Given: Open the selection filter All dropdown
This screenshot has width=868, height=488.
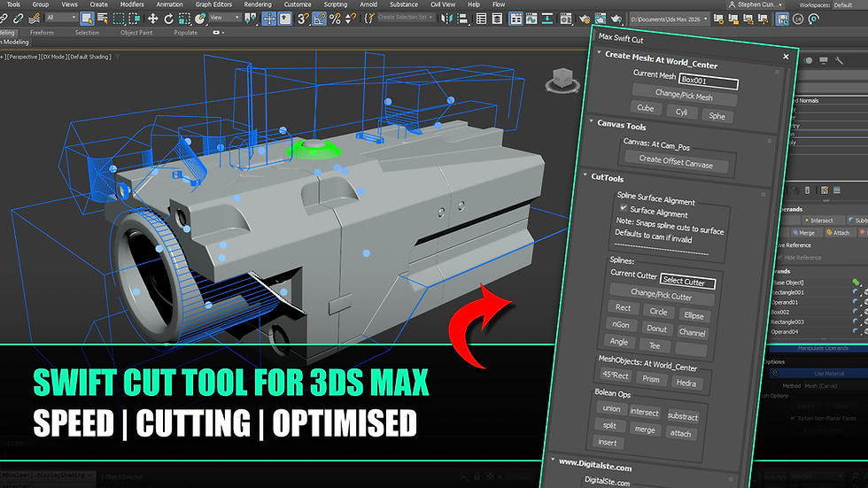Looking at the screenshot, I should tap(61, 18).
